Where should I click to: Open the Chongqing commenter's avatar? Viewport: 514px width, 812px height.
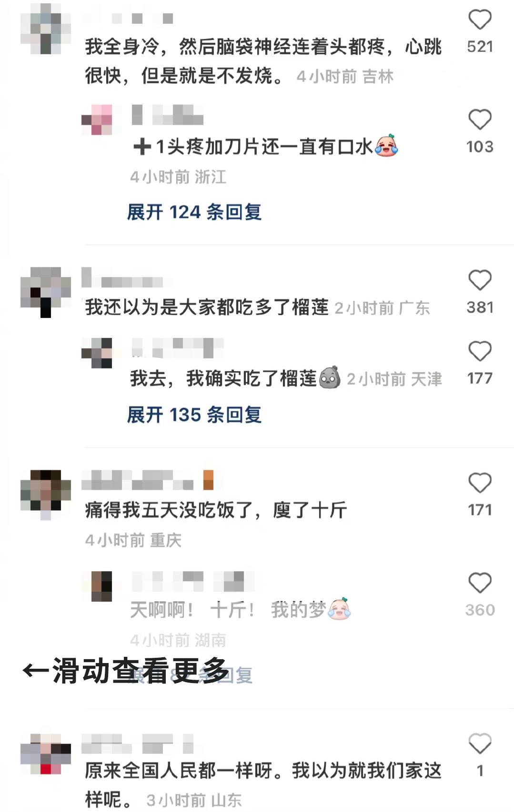pyautogui.click(x=46, y=495)
